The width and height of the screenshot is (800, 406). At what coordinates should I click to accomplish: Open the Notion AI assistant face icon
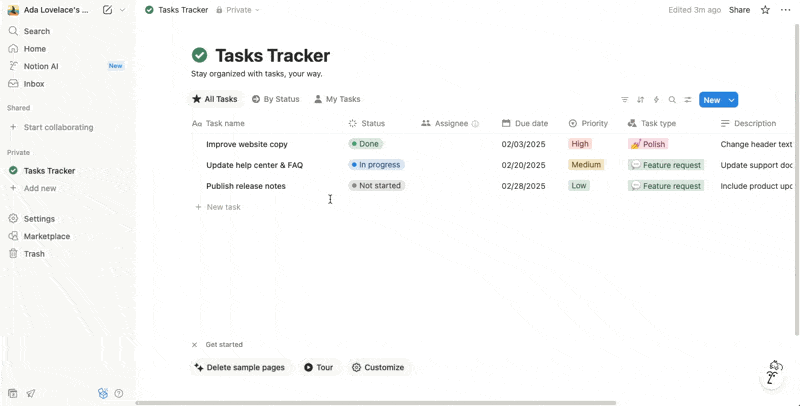(x=772, y=374)
